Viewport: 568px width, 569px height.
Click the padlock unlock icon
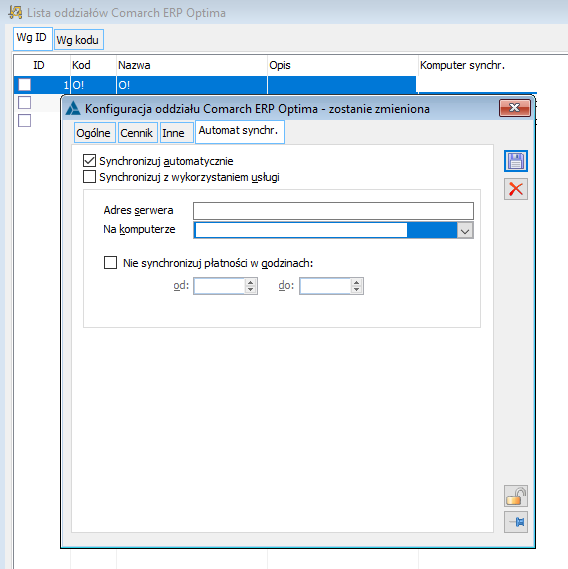point(516,496)
